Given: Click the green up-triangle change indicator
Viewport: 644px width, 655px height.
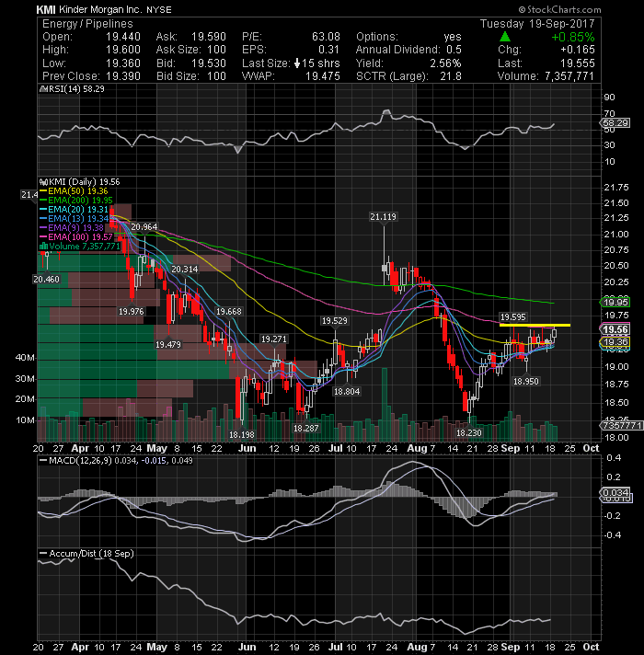Looking at the screenshot, I should point(505,37).
